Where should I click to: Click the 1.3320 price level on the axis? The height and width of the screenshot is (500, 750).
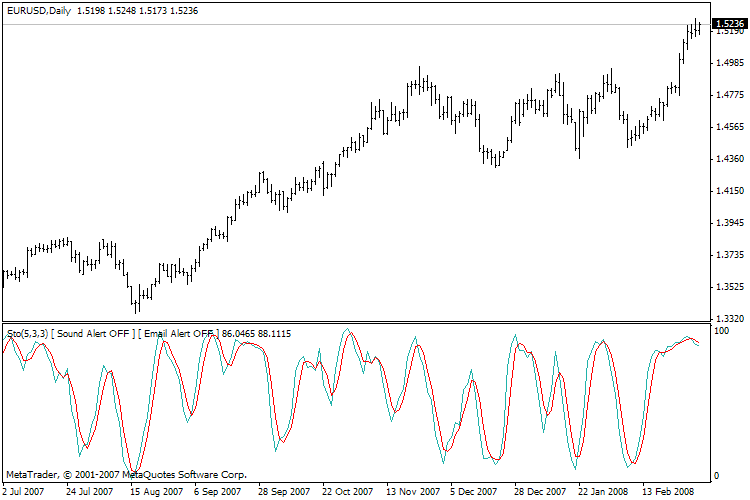click(730, 318)
